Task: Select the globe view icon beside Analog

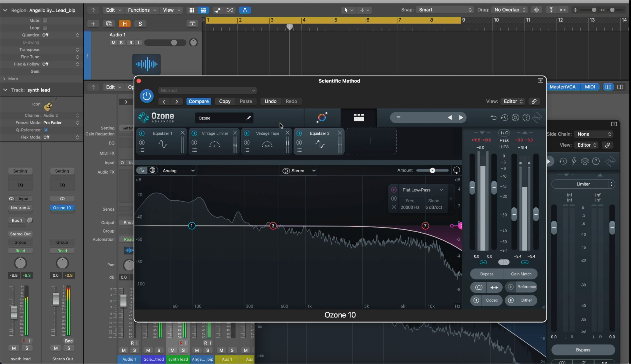Action: [152, 170]
